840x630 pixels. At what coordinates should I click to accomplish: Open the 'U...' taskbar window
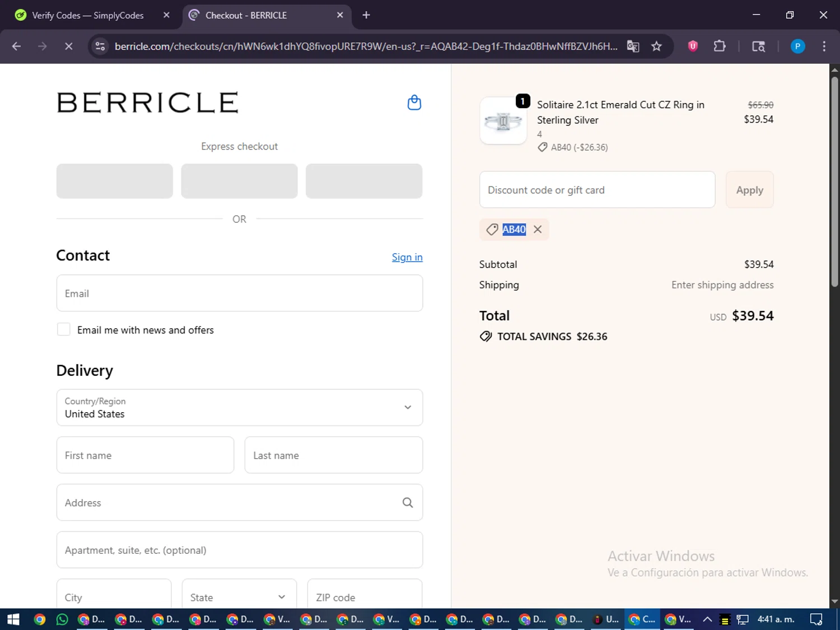pyautogui.click(x=606, y=619)
